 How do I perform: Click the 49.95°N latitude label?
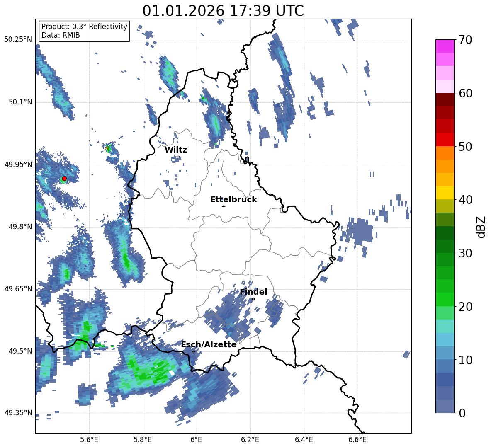pyautogui.click(x=18, y=165)
